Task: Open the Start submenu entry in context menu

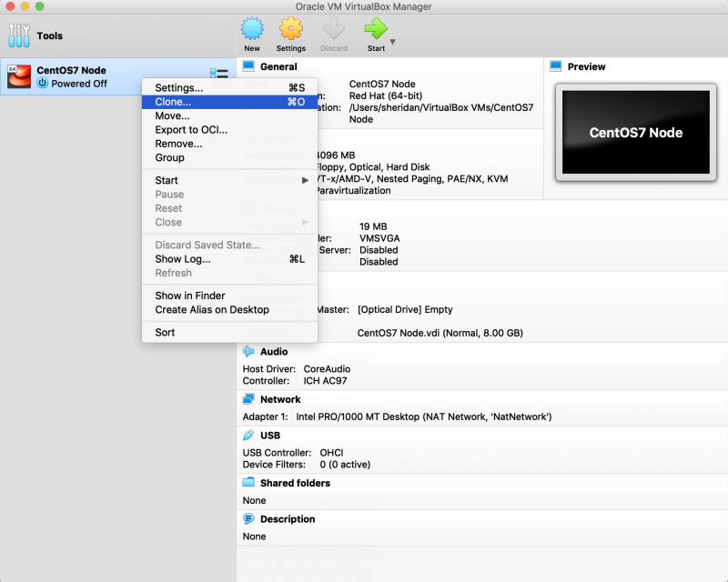Action: click(x=230, y=180)
